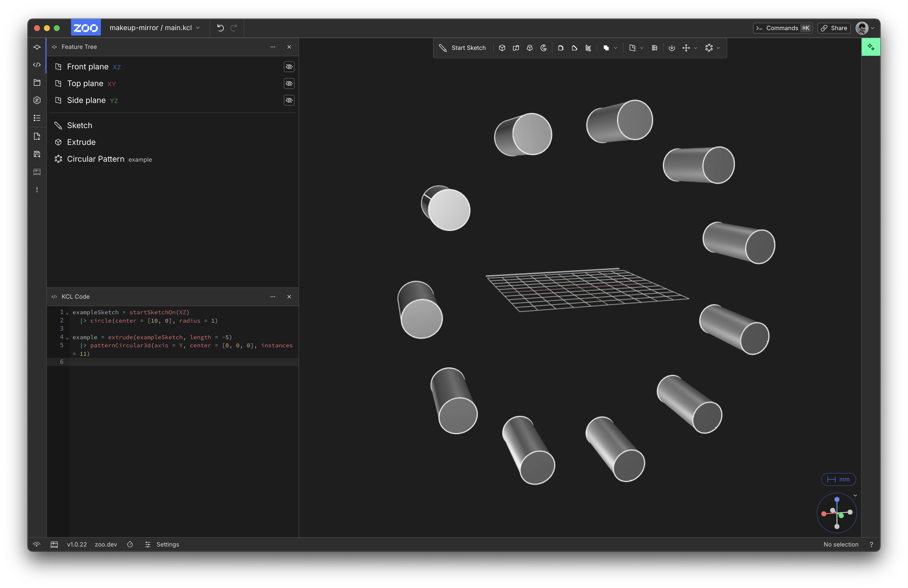Select the Sweep tool icon
This screenshot has width=908, height=588.
(x=516, y=48)
